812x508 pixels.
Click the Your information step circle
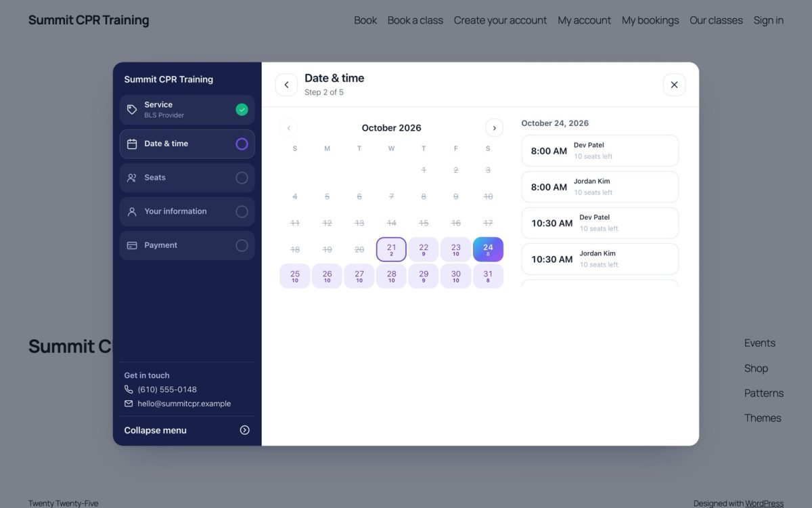[242, 211]
